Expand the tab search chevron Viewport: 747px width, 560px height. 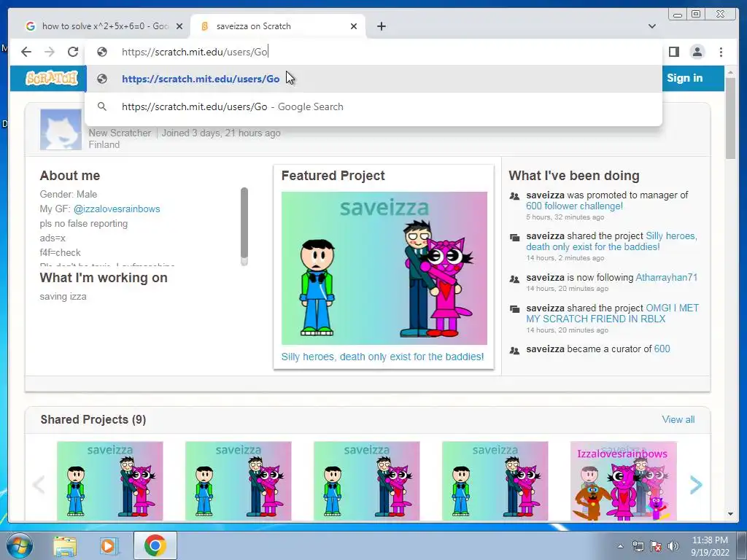[x=651, y=26]
